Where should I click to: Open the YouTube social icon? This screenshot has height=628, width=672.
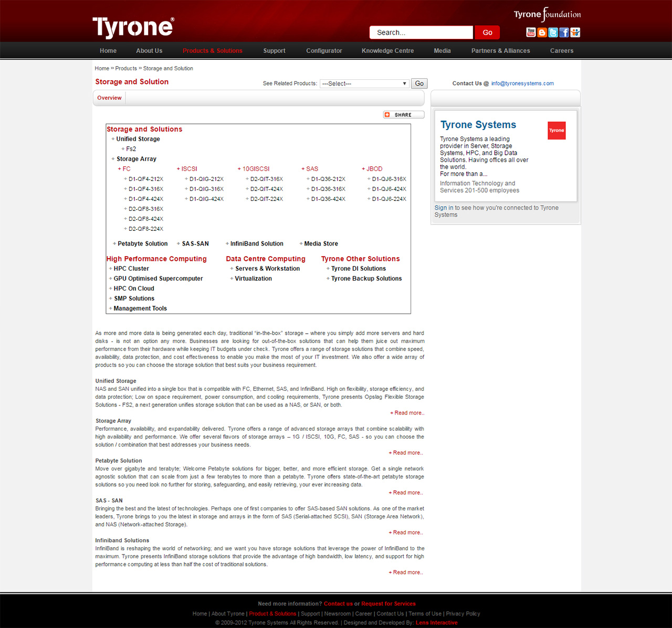pyautogui.click(x=531, y=33)
